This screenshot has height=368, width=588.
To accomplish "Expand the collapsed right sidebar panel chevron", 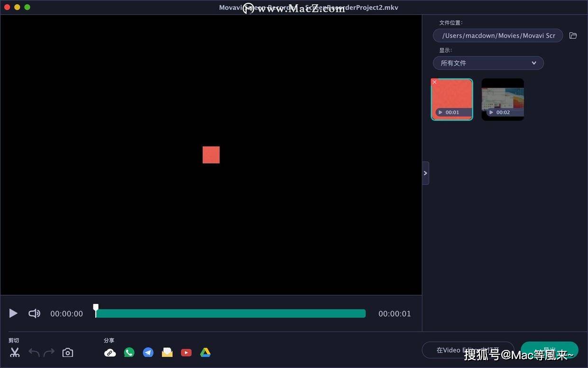I will coord(425,173).
